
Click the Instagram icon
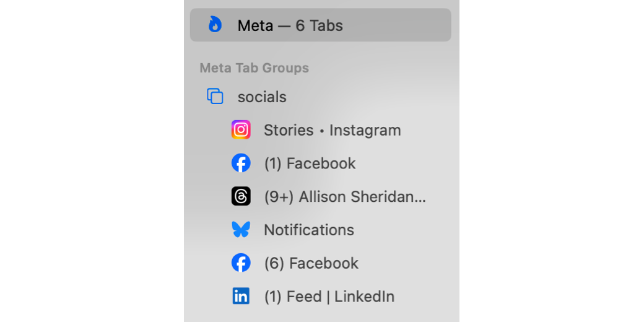(x=241, y=130)
